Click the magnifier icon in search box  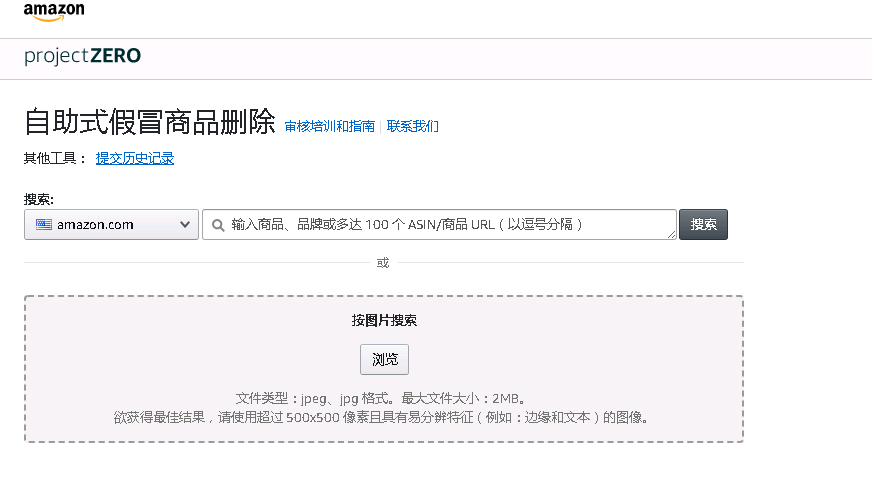click(218, 225)
